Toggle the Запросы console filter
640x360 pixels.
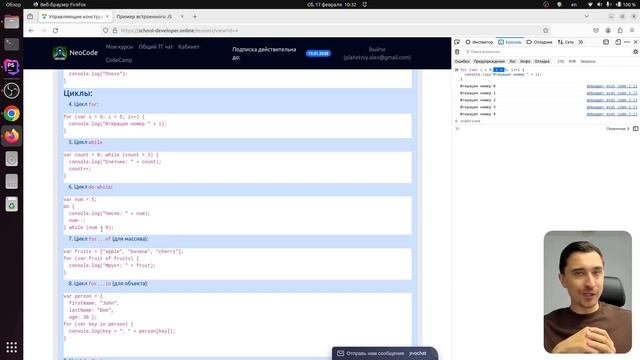[x=588, y=61]
